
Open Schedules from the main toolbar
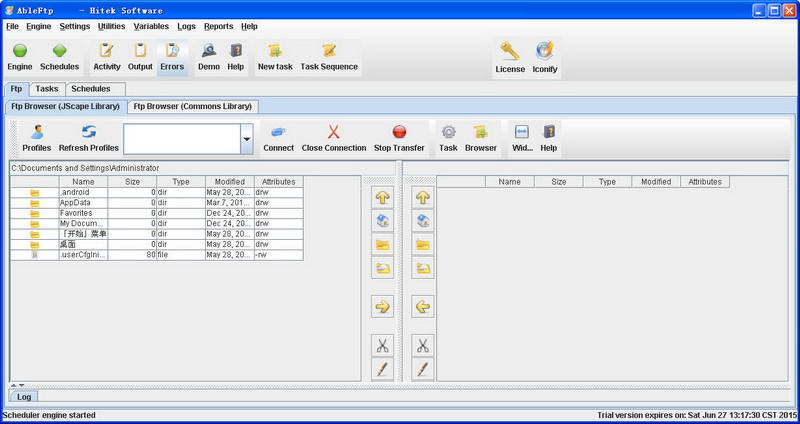[x=60, y=51]
